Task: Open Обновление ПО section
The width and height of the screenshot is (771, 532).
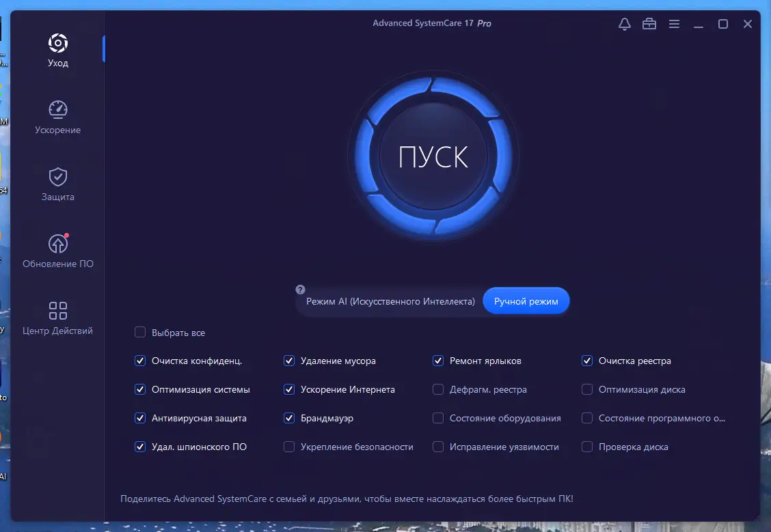Action: point(57,249)
